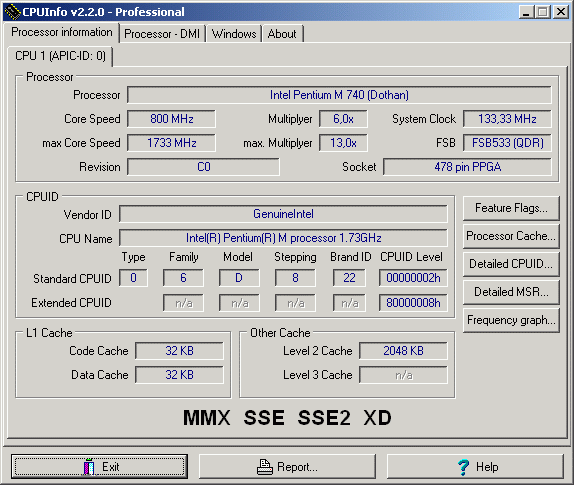Click the L1 Data Cache 32 KB field
This screenshot has width=574, height=485.
click(179, 375)
